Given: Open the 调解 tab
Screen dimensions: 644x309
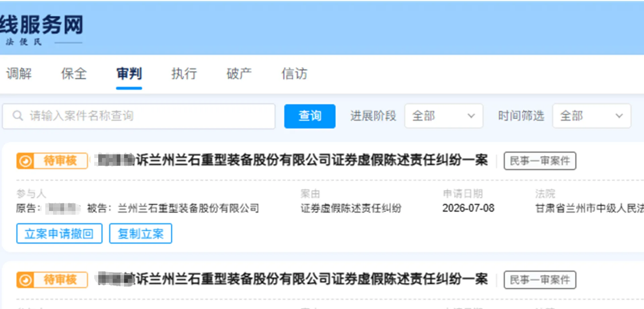Looking at the screenshot, I should coord(19,73).
